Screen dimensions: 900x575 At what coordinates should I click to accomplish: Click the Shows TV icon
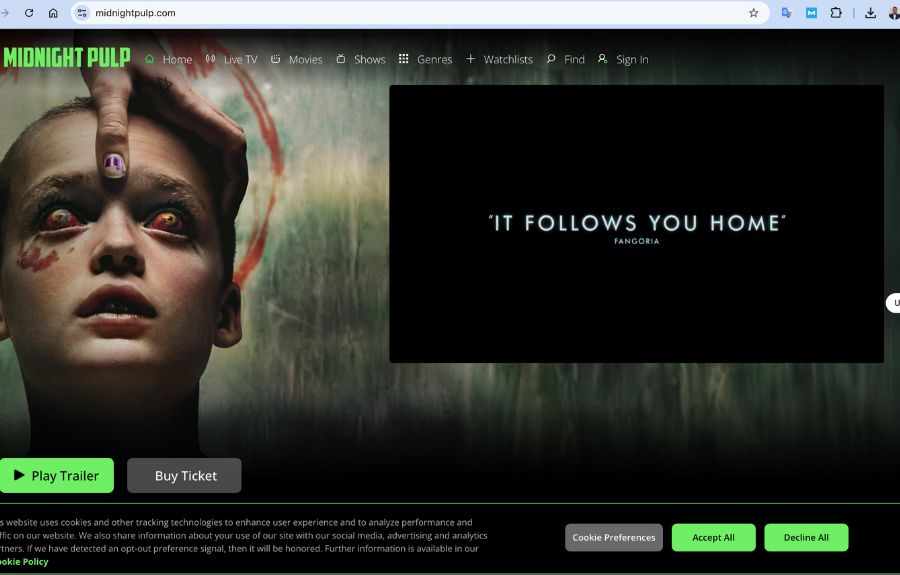[x=341, y=59]
